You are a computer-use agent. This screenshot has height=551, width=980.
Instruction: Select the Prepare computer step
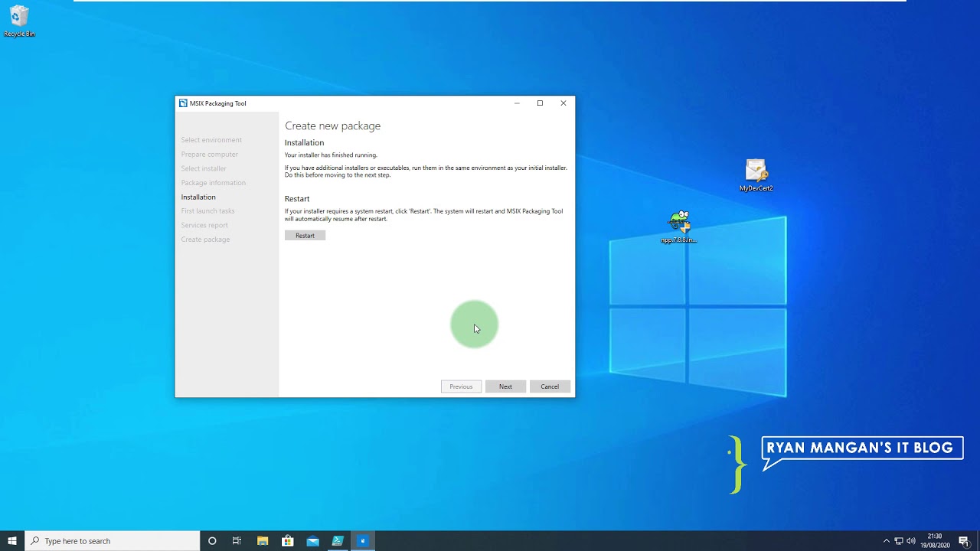(210, 154)
